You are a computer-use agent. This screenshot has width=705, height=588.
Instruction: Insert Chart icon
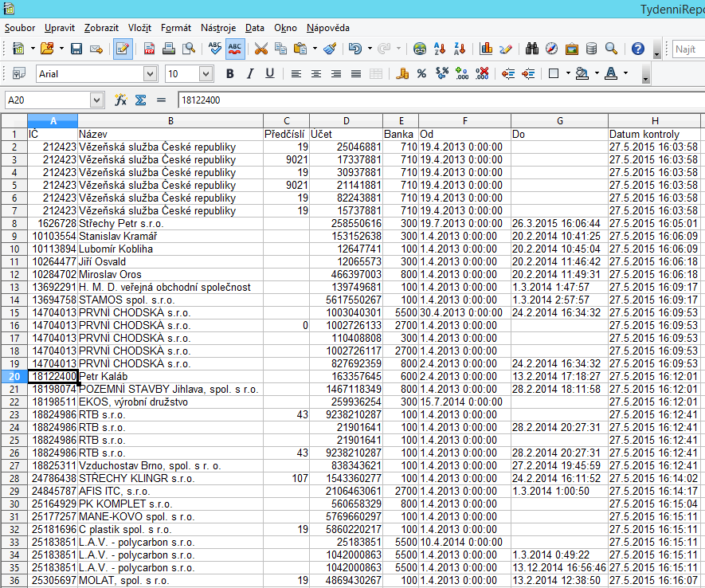coord(486,48)
